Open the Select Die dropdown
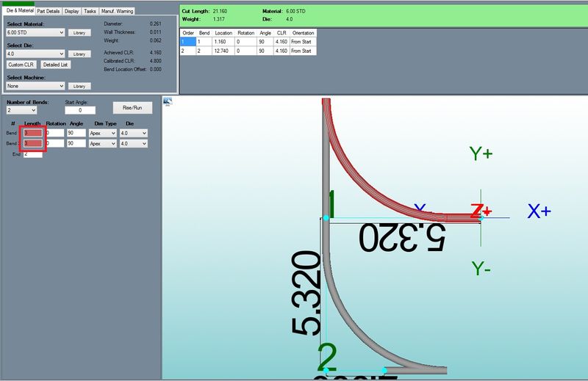This screenshot has width=588, height=381. click(x=35, y=54)
